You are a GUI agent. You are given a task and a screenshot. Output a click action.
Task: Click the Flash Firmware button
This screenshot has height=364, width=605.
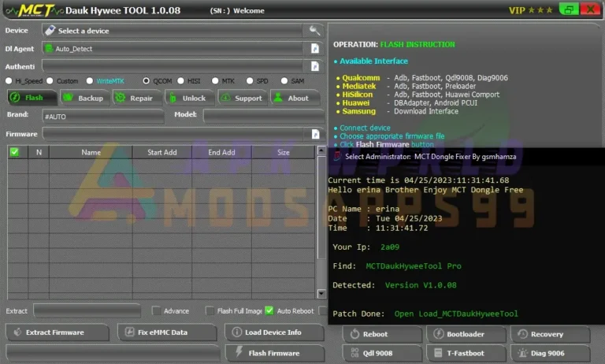(274, 353)
